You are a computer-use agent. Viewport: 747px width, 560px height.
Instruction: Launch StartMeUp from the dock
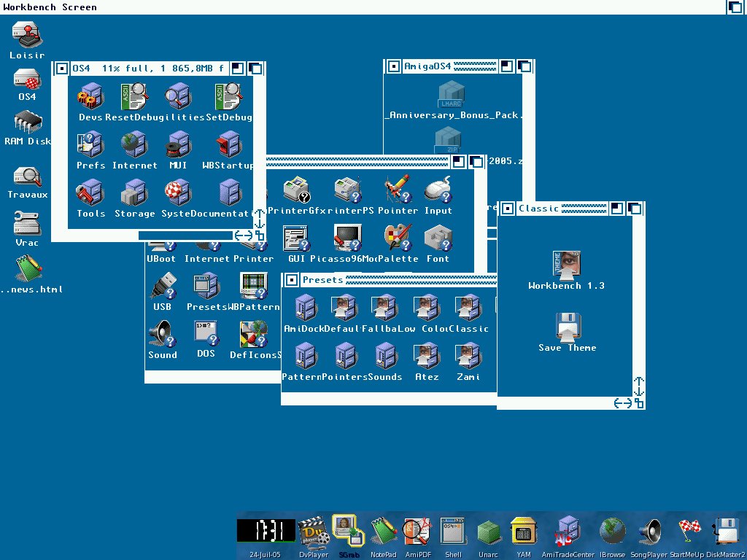(688, 532)
